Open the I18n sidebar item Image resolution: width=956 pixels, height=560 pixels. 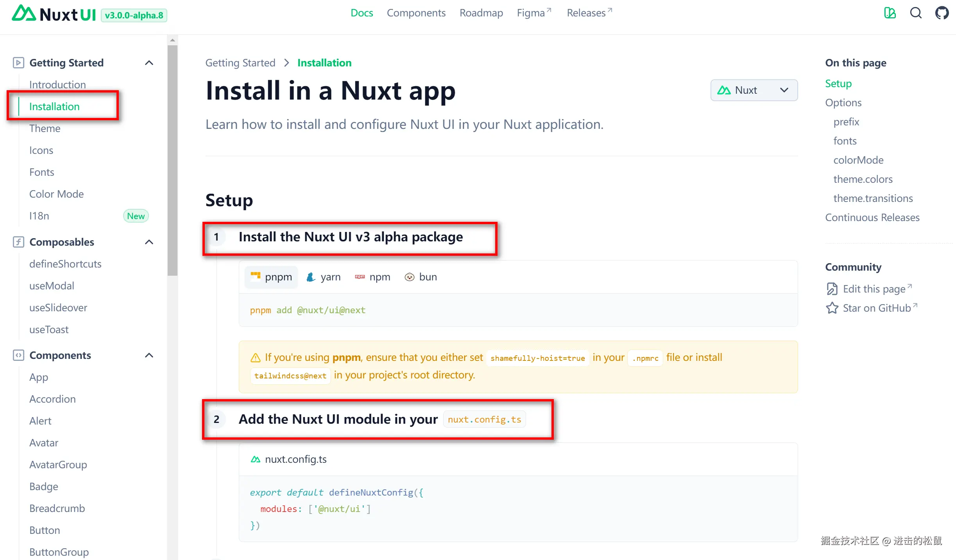39,216
